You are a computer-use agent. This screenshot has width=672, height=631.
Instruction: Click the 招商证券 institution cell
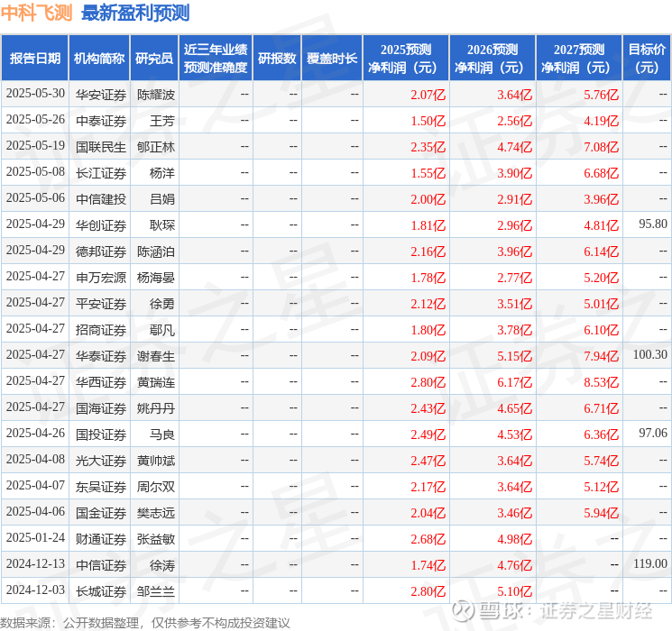[101, 330]
